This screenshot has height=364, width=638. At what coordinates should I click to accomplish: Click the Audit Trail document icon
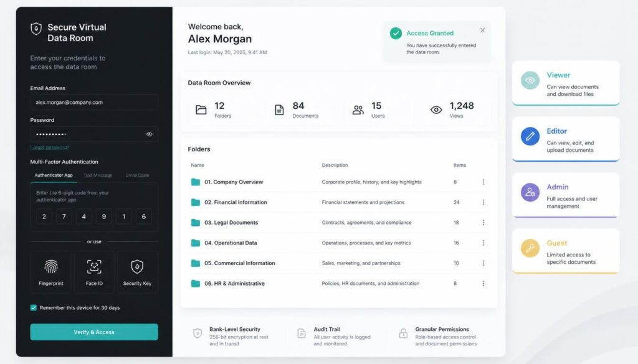302,333
